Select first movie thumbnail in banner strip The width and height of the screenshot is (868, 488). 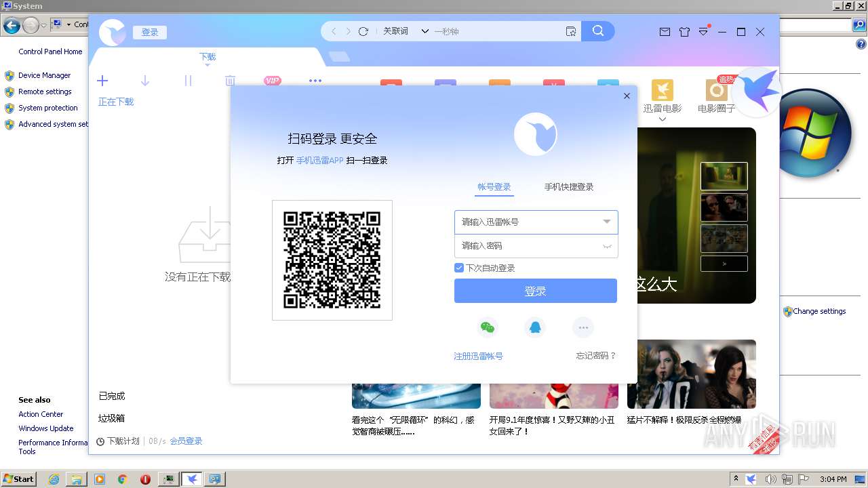724,176
